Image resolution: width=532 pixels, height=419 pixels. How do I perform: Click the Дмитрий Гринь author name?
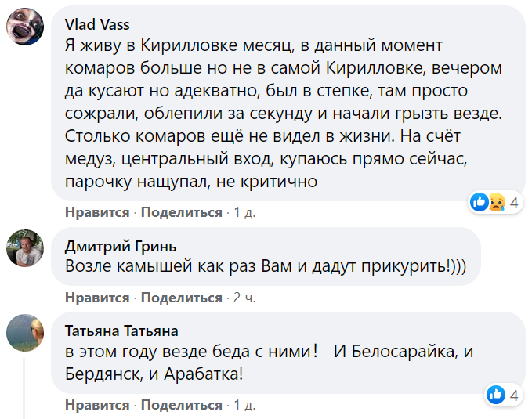(x=121, y=246)
